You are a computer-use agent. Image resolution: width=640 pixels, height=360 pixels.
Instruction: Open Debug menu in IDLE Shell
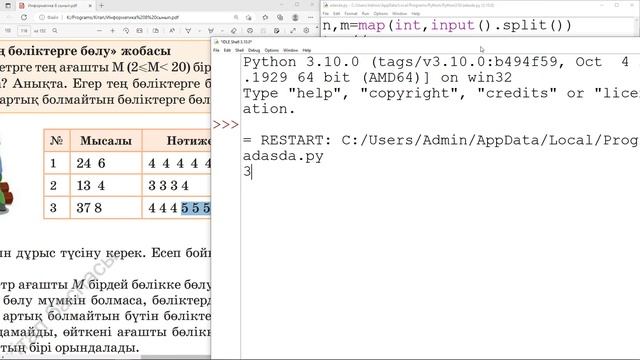click(x=254, y=50)
